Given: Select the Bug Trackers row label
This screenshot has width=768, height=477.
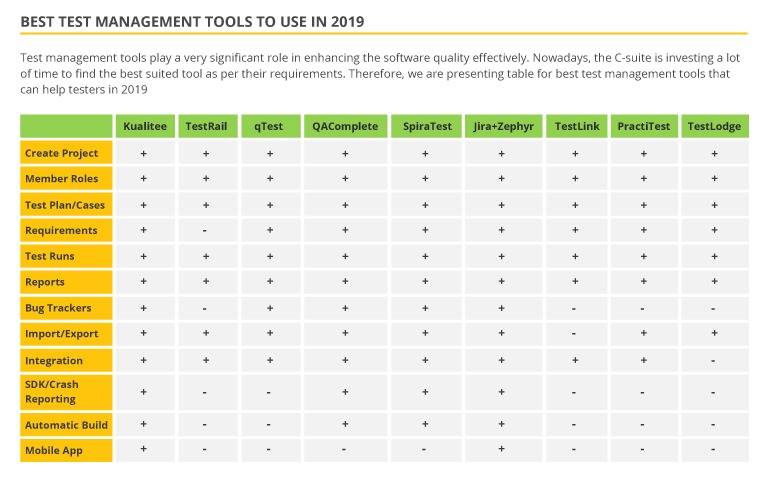Looking at the screenshot, I should [66, 308].
